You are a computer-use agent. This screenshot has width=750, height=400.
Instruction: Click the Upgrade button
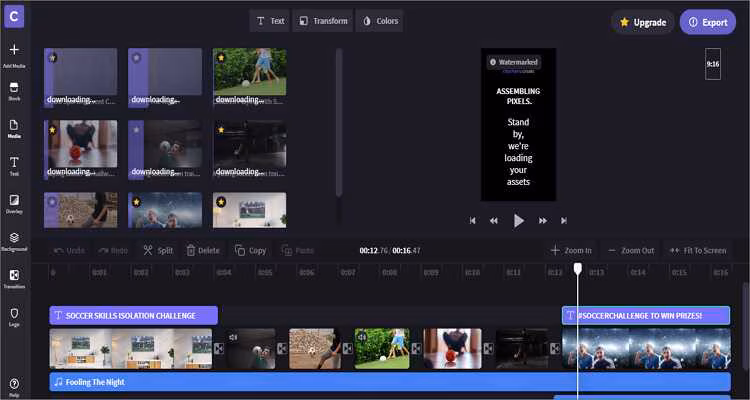(x=643, y=22)
